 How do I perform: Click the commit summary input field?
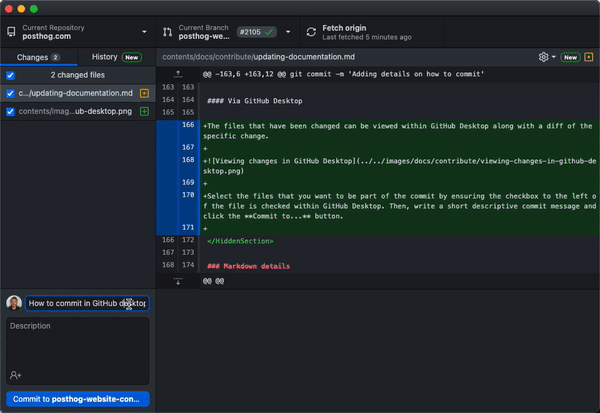point(86,303)
